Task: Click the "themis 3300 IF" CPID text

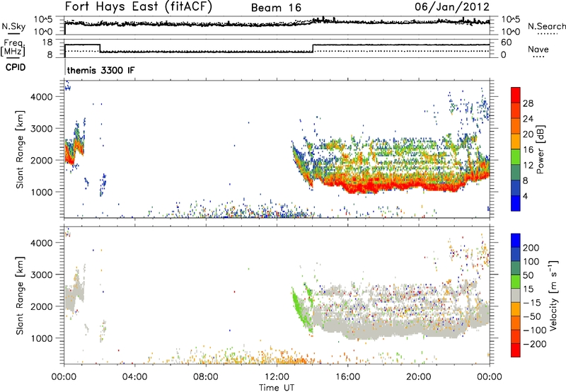Action: [x=100, y=70]
